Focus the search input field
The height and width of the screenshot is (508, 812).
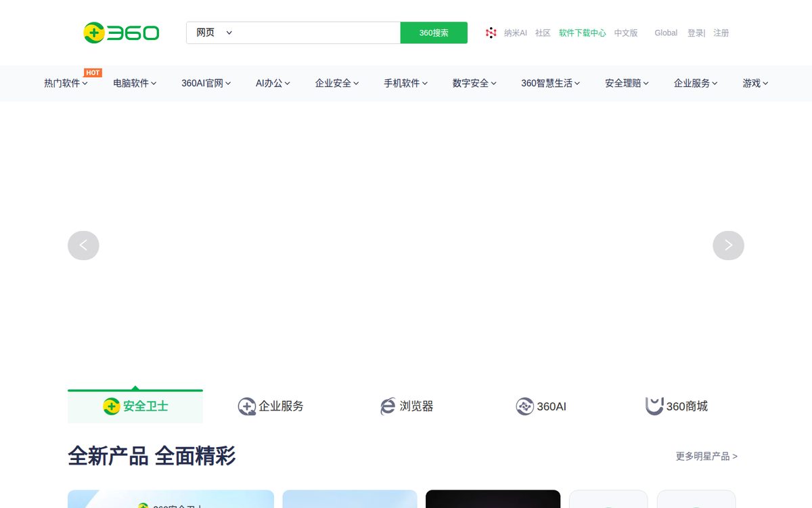coord(318,33)
